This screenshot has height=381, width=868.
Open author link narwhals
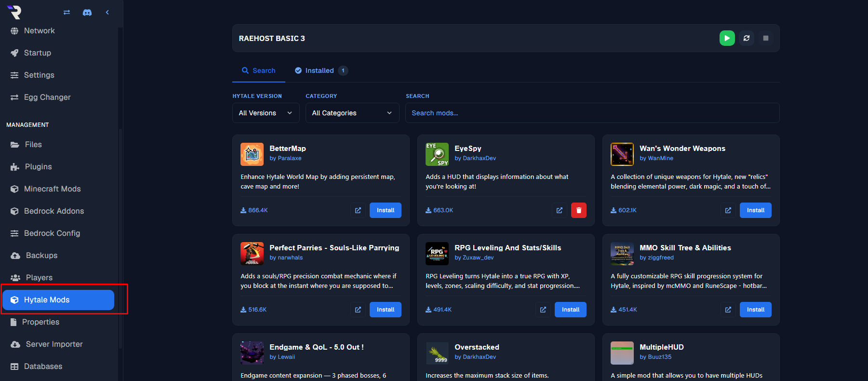[x=290, y=258]
